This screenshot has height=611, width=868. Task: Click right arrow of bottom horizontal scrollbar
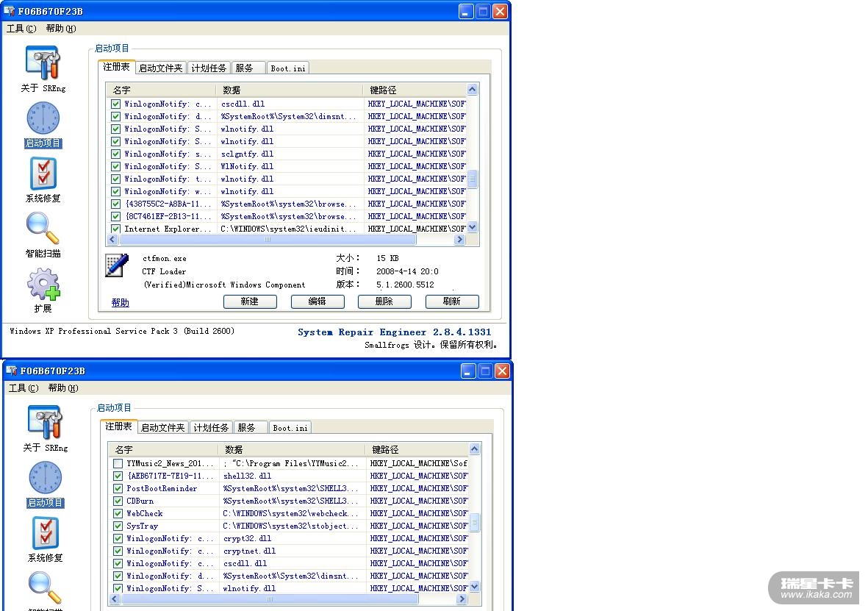pos(462,599)
